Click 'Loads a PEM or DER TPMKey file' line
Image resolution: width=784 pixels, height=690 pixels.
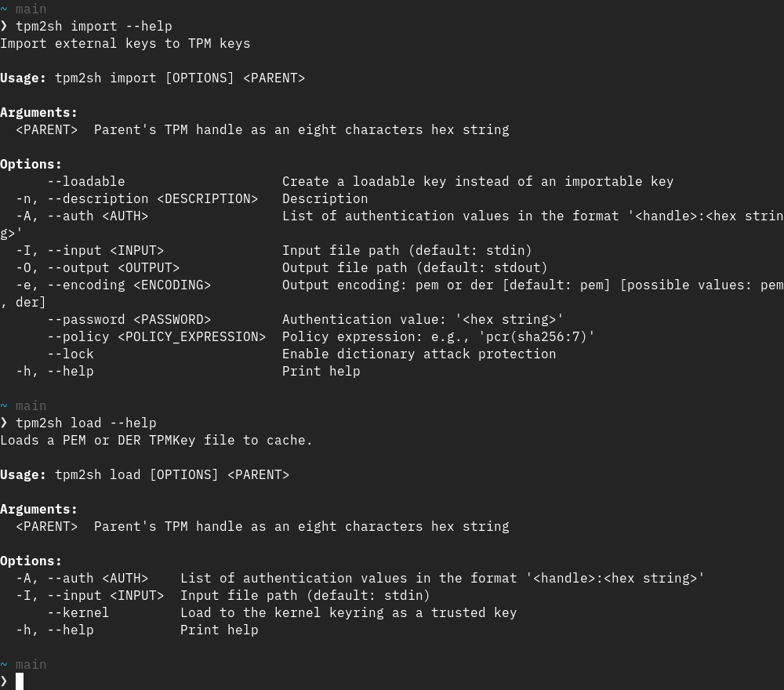(x=156, y=440)
